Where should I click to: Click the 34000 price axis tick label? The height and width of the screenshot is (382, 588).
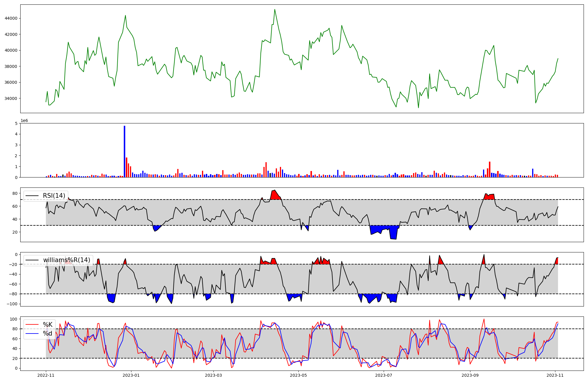pos(11,98)
